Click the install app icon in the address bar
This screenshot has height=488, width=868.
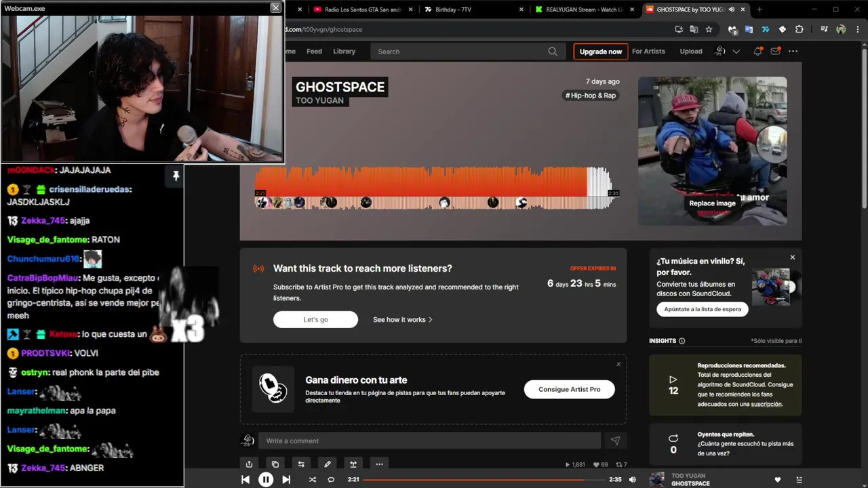[679, 29]
